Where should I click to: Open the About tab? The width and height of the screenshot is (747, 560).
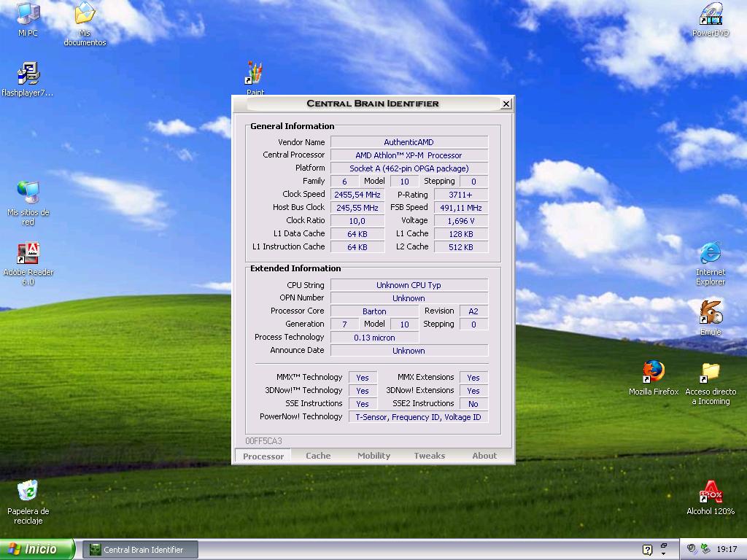coord(484,456)
